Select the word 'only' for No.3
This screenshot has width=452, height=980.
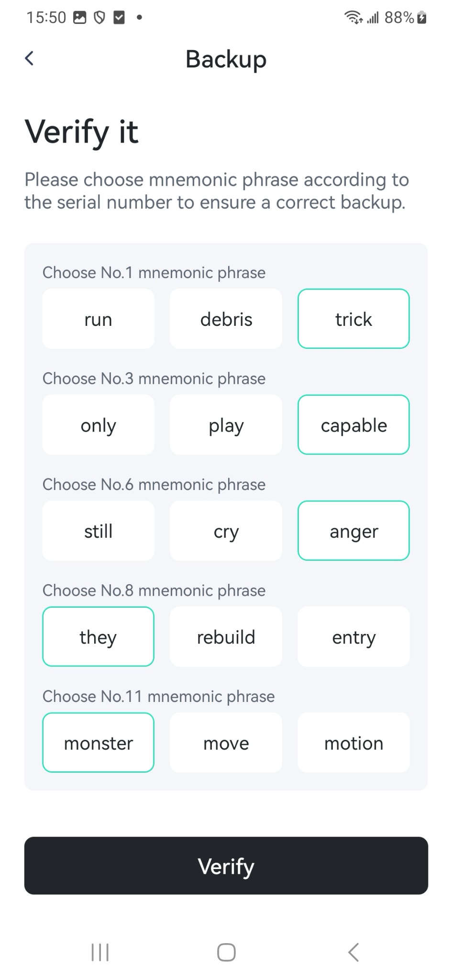(x=99, y=425)
